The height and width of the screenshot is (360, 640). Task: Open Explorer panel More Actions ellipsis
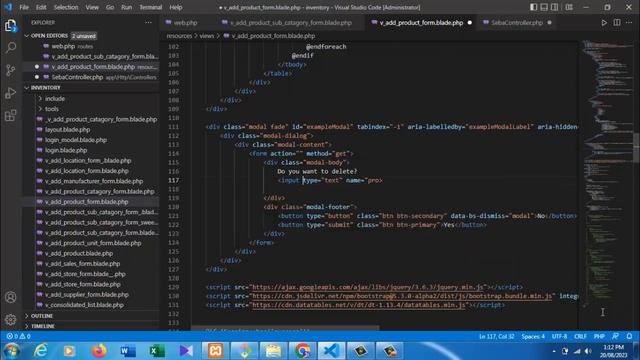pos(148,23)
